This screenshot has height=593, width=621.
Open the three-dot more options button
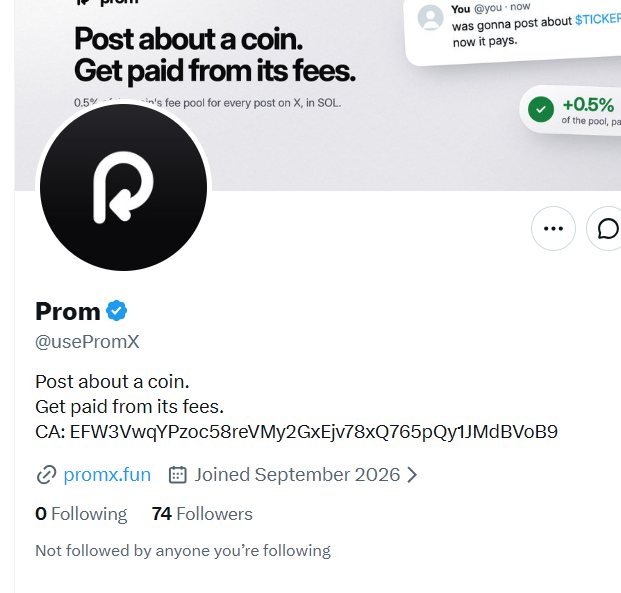(x=553, y=229)
